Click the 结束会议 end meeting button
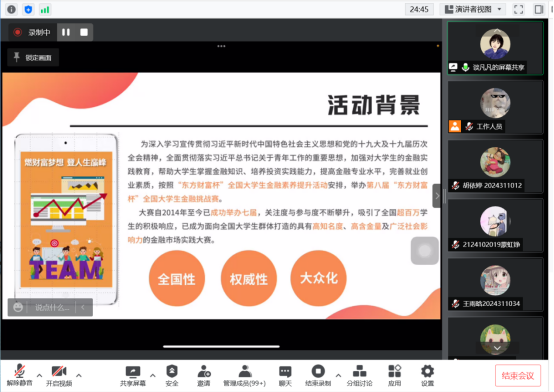 click(x=518, y=375)
